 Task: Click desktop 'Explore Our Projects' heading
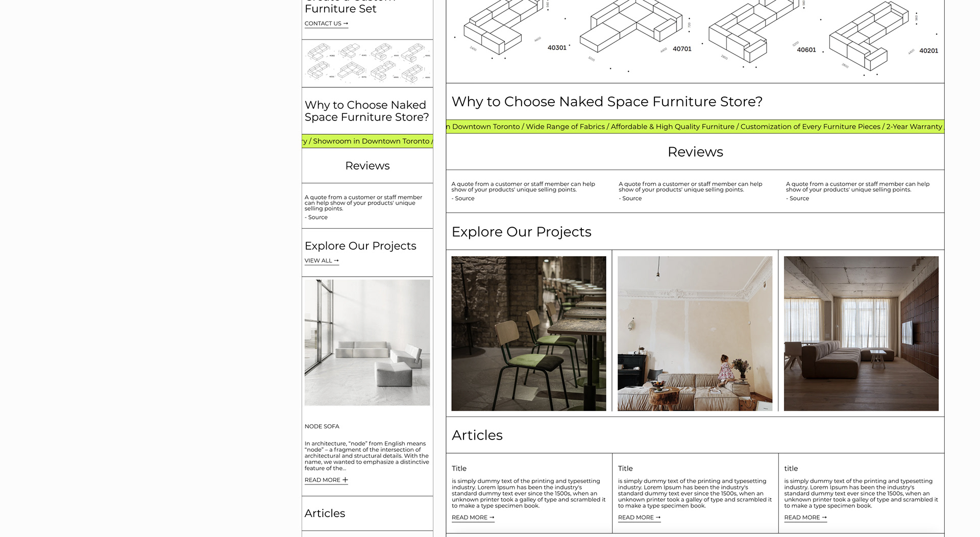pyautogui.click(x=522, y=232)
